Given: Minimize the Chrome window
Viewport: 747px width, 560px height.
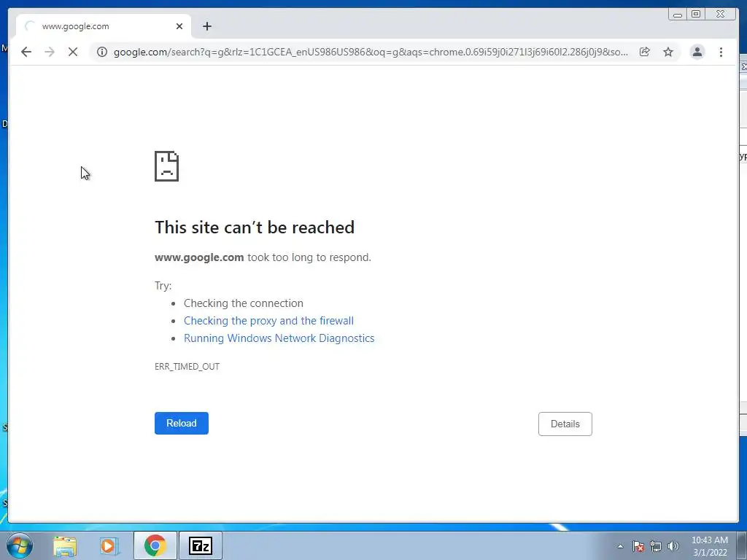Looking at the screenshot, I should click(x=678, y=15).
